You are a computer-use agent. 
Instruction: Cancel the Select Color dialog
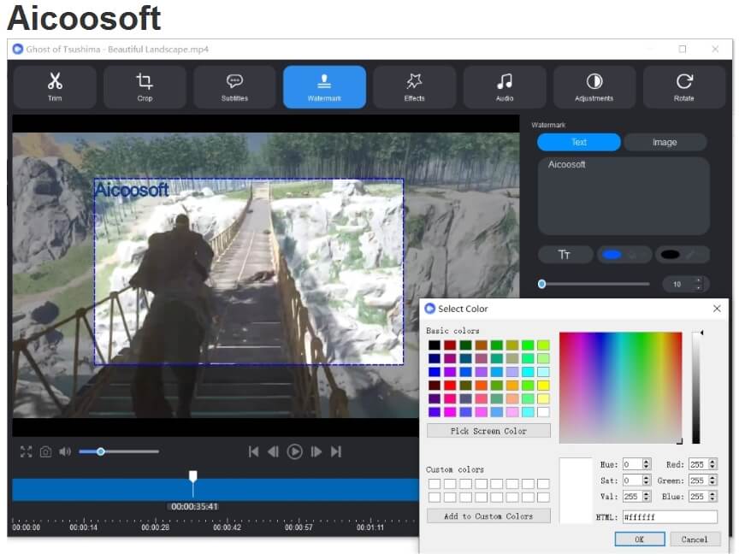695,539
